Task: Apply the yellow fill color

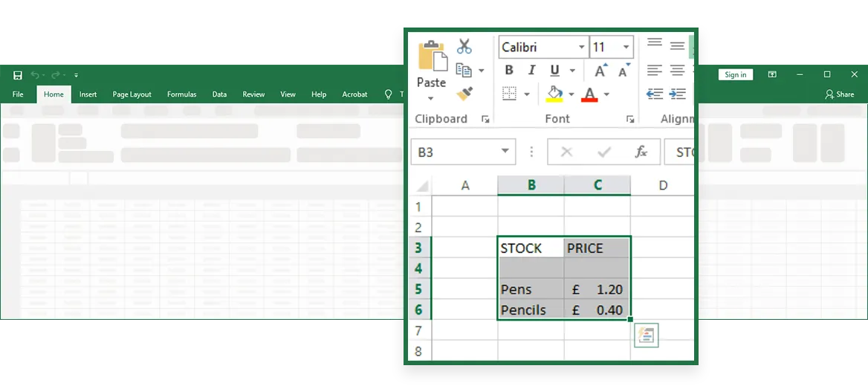Action: pos(554,94)
